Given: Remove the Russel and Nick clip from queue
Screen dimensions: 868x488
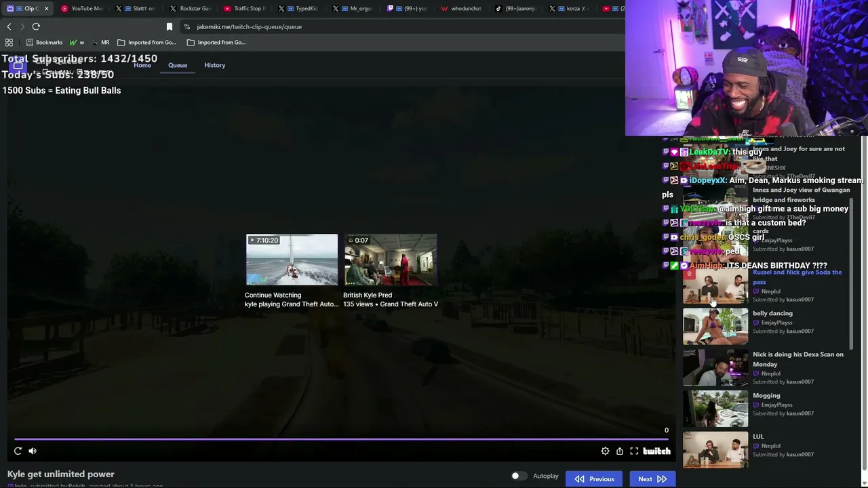Looking at the screenshot, I should [x=689, y=274].
